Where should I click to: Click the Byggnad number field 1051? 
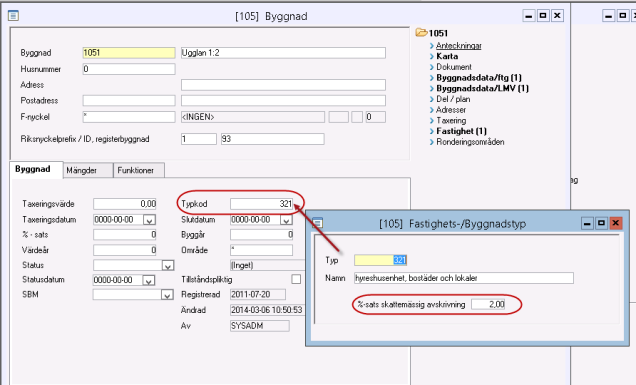(129, 53)
